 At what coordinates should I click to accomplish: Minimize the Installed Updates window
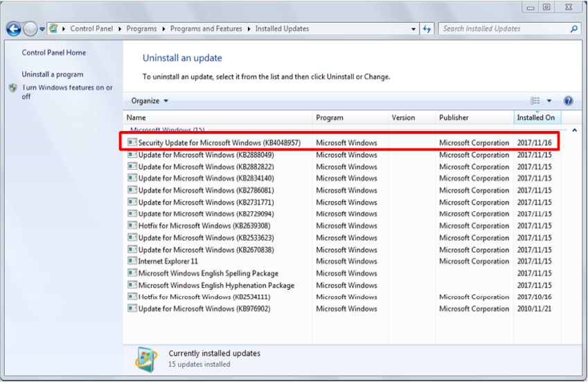531,8
